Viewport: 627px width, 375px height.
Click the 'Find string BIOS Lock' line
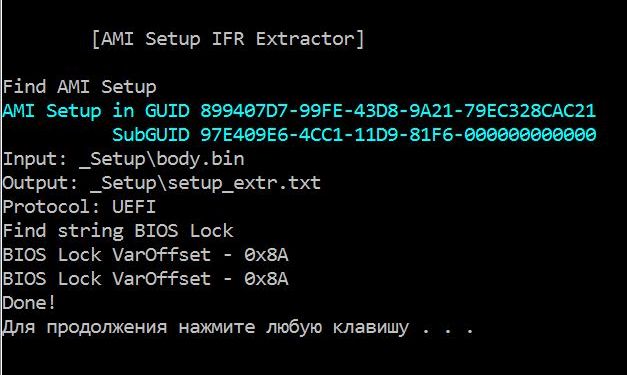pos(118,231)
